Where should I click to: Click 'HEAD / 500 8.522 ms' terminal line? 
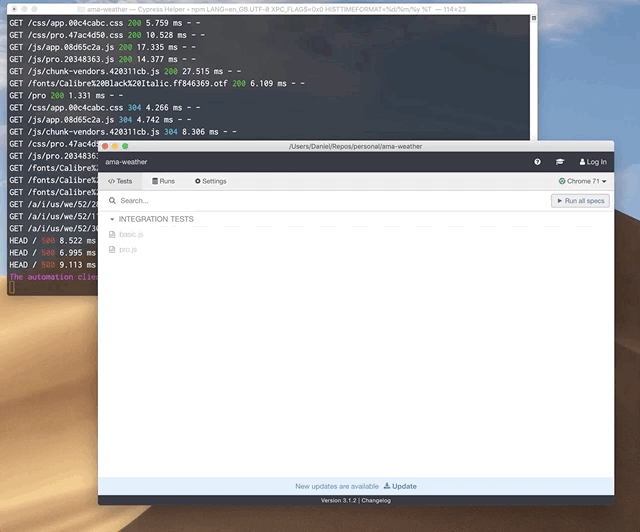pyautogui.click(x=52, y=241)
